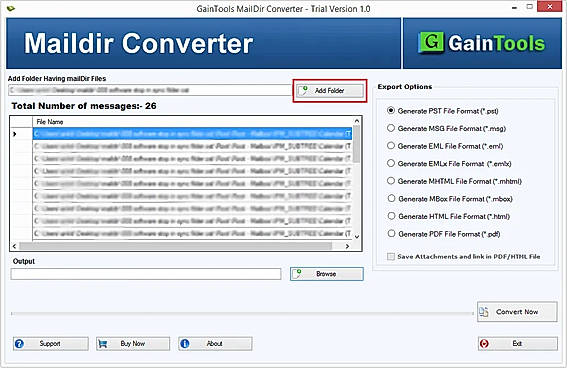Open the About dialog
The width and height of the screenshot is (567, 368).
pyautogui.click(x=215, y=343)
